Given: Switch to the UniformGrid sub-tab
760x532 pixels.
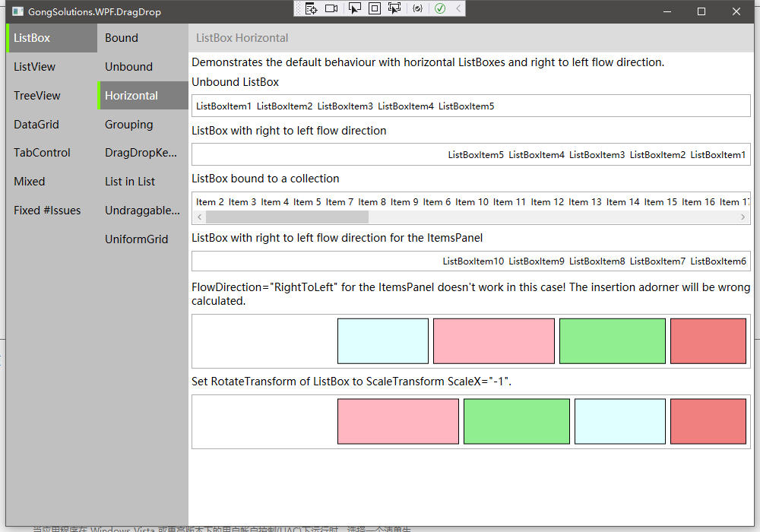Looking at the screenshot, I should coord(143,239).
